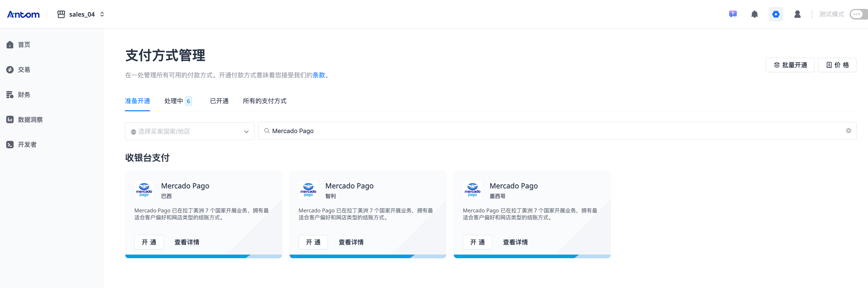Toggle the 测试模式 switch
The width and height of the screenshot is (868, 288).
858,14
